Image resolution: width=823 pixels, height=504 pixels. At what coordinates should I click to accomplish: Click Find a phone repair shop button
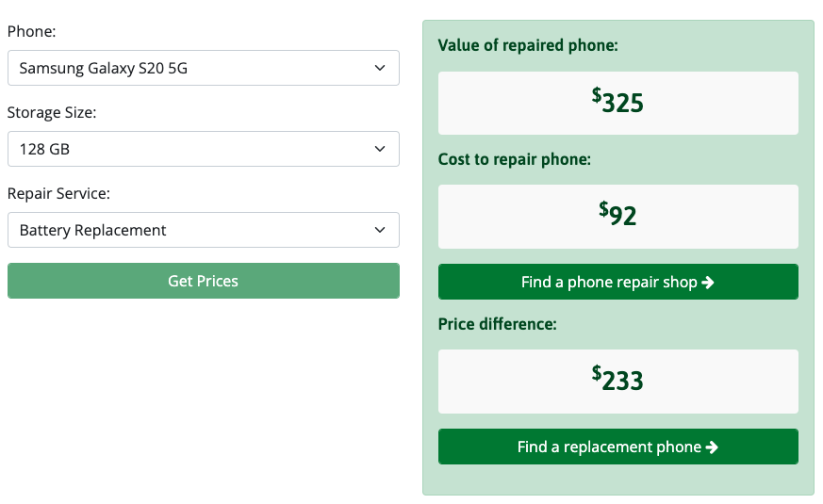pos(617,282)
